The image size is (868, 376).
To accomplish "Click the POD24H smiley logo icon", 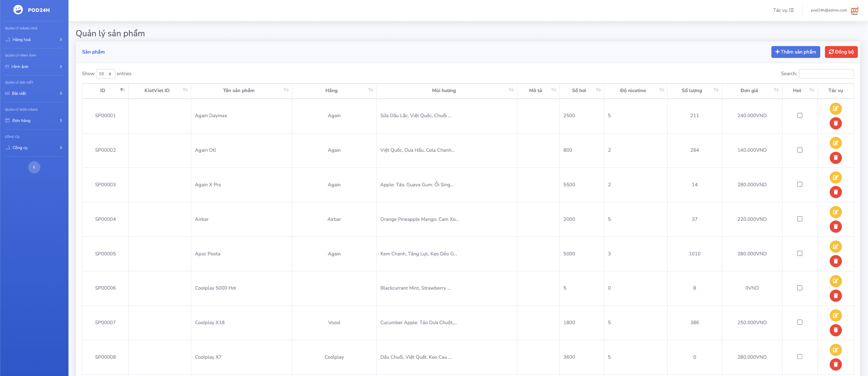I will (x=18, y=10).
